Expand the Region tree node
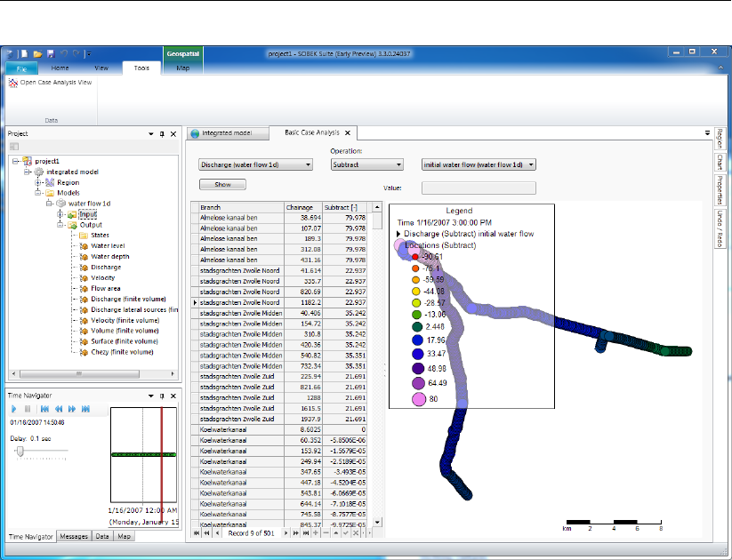Image resolution: width=732 pixels, height=560 pixels. tap(38, 182)
